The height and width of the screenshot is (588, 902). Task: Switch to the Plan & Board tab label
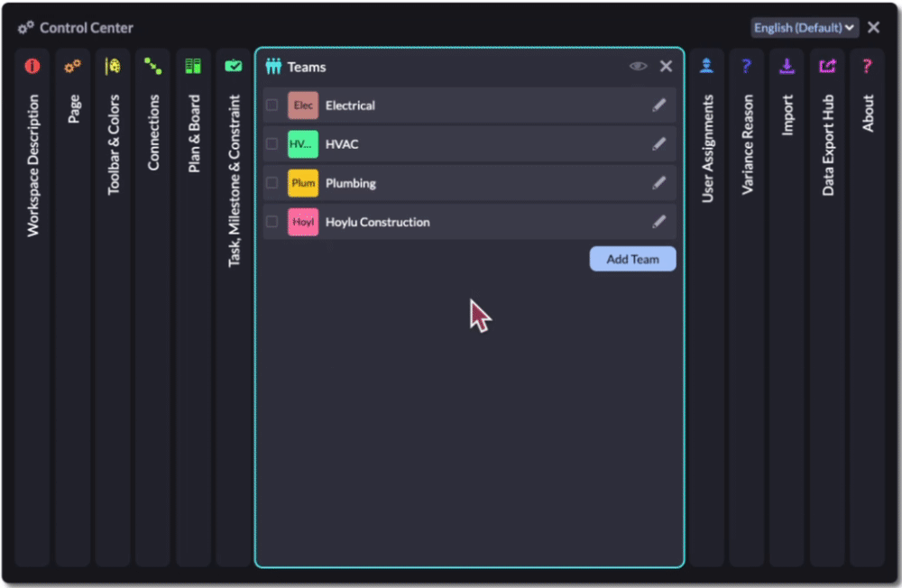(x=194, y=134)
